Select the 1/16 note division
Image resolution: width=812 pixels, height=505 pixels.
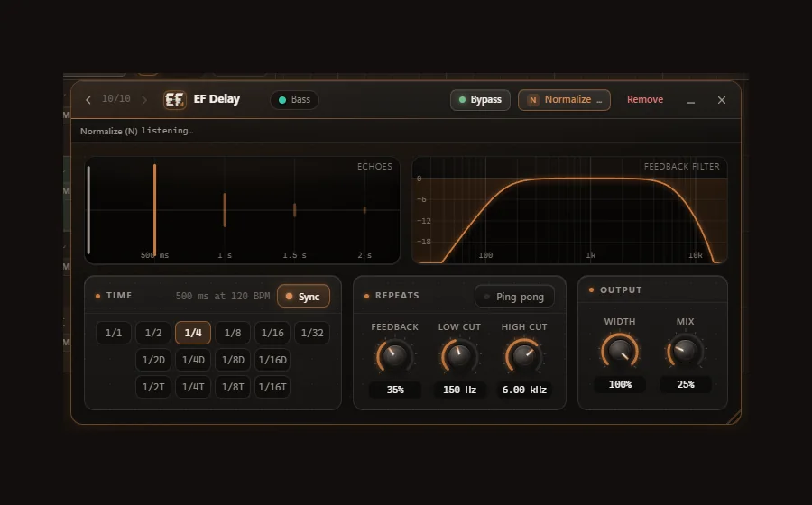(272, 333)
